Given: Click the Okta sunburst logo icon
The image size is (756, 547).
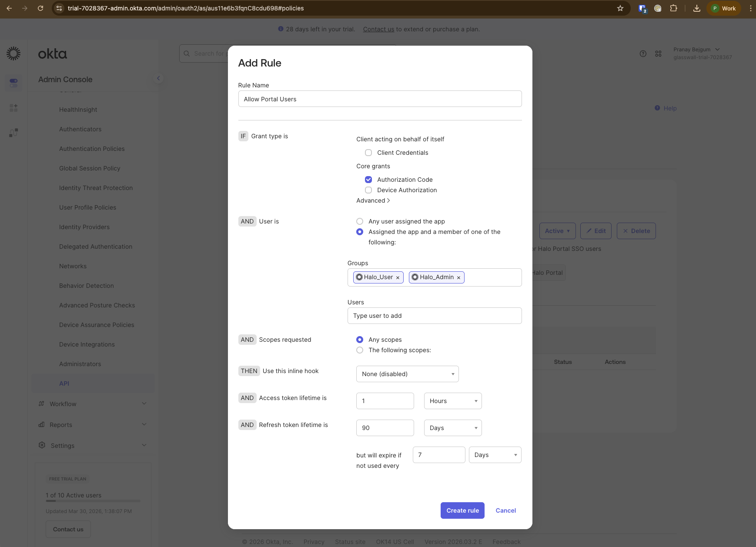Looking at the screenshot, I should 13,53.
